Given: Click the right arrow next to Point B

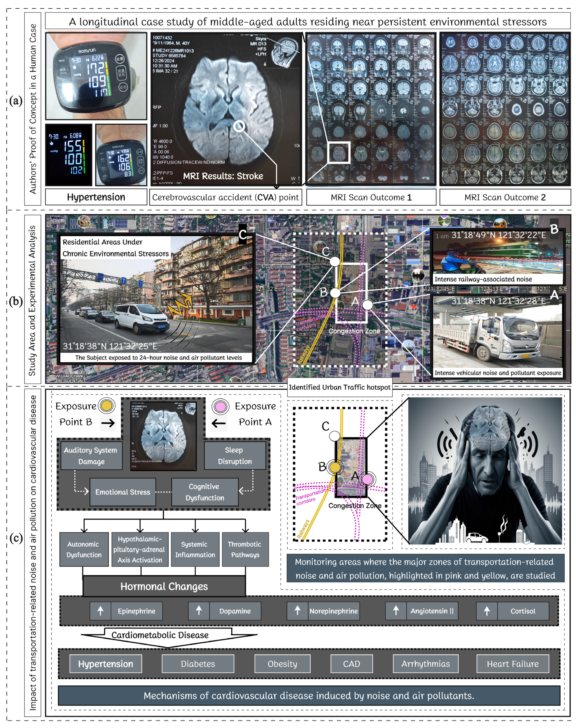Looking at the screenshot, I should click(108, 423).
